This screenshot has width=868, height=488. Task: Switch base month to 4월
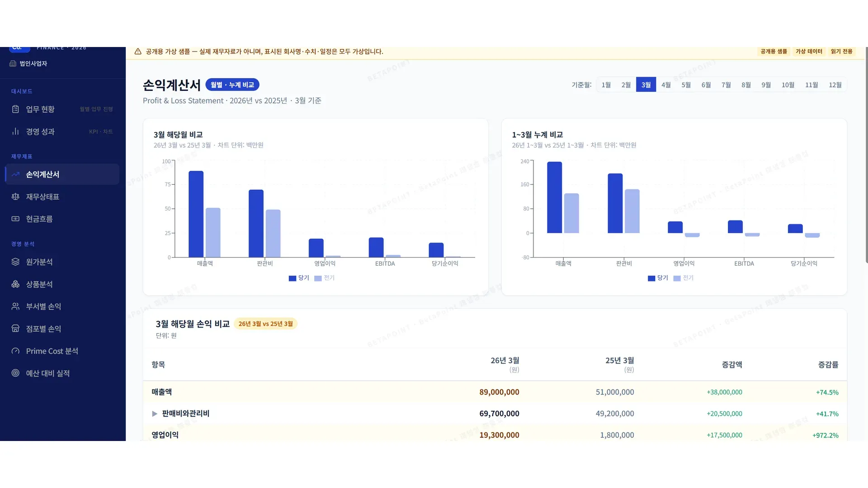[x=666, y=85]
